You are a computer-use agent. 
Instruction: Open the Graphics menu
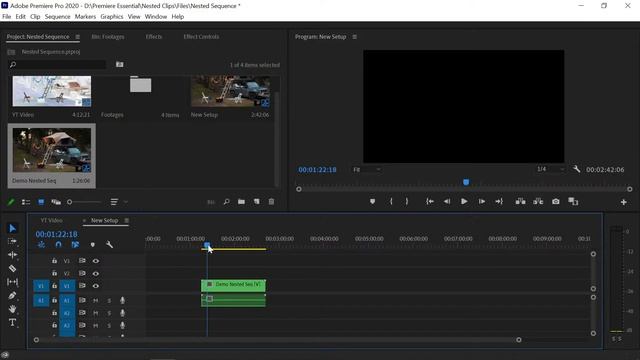111,17
